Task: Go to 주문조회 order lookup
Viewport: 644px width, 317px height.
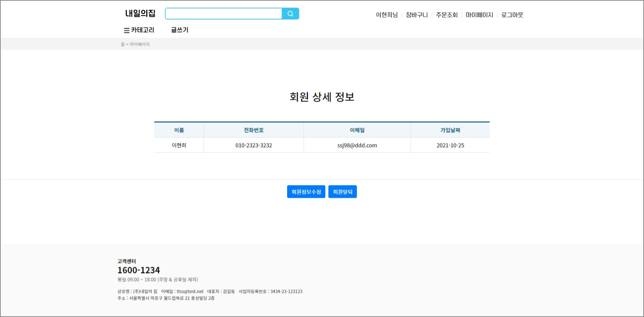Action: pyautogui.click(x=447, y=15)
